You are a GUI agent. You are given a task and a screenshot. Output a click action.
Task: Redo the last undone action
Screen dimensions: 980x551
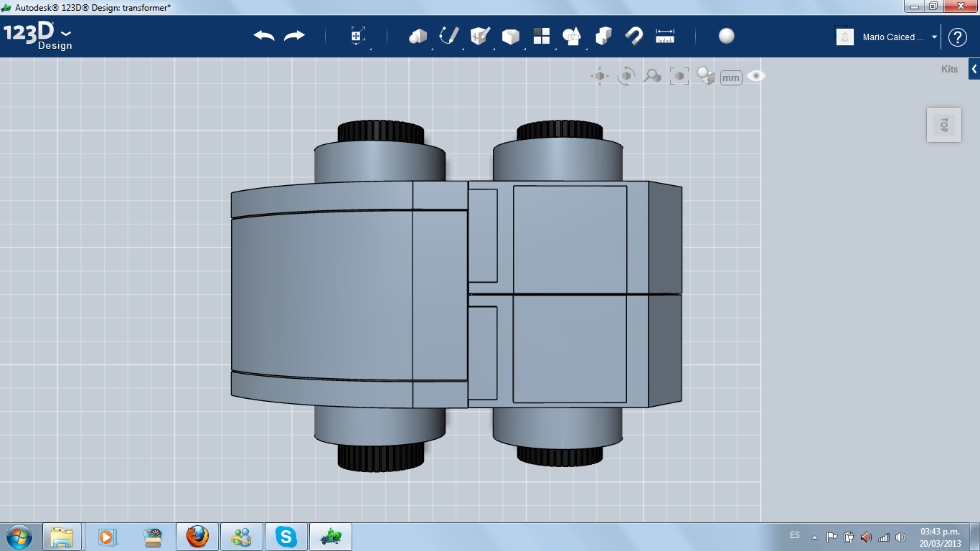[x=294, y=36]
